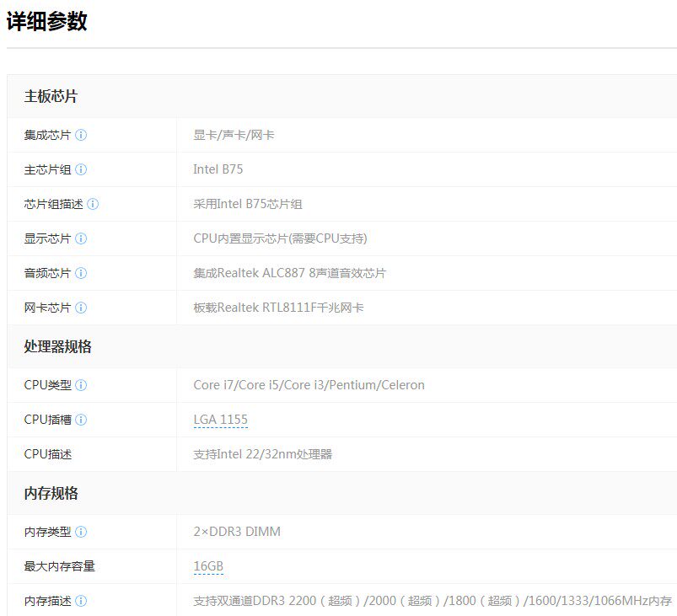Open info icon next to CPU类型

(81, 385)
